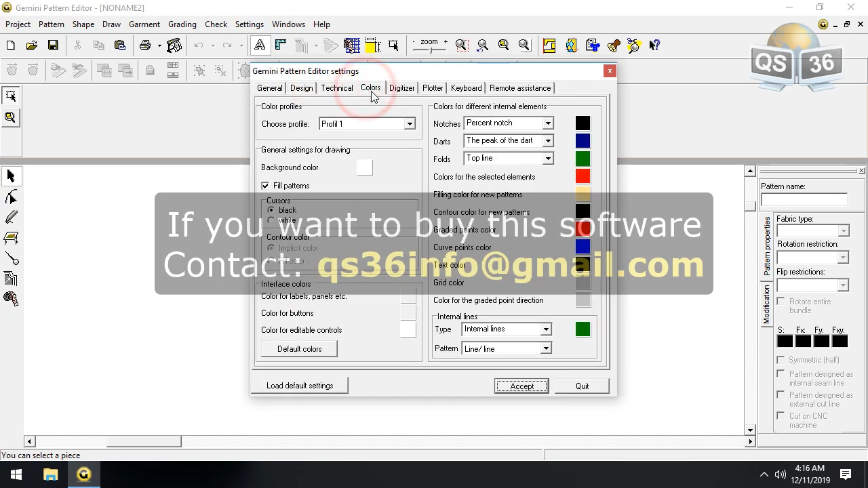Open the grading table icon
This screenshot has height=488, width=868.
click(x=351, y=45)
